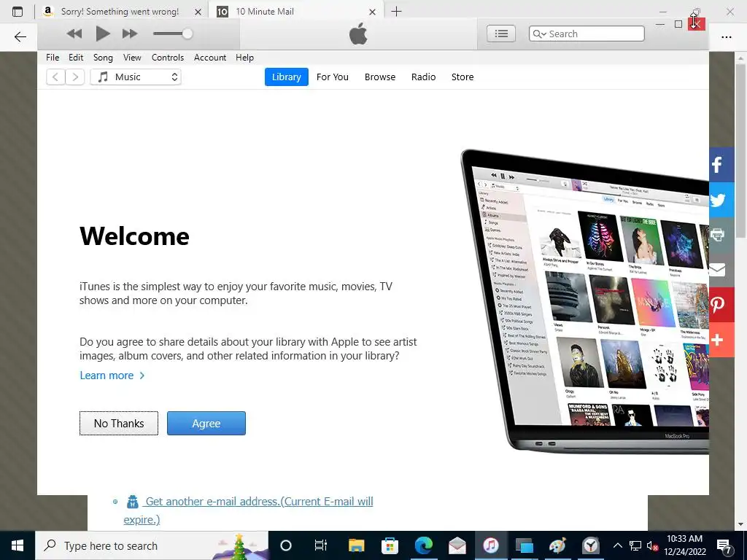Click the taskbar search box

pos(152,545)
